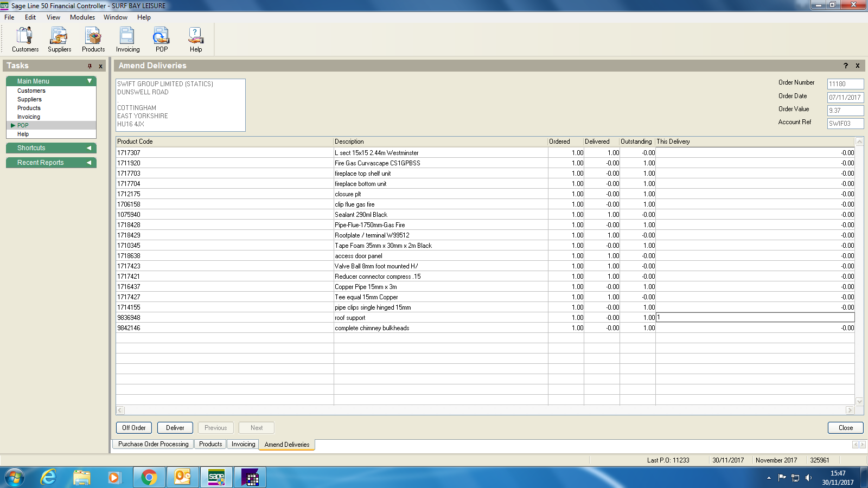Open Windows Media Player from the taskbar
Viewport: 868px width, 488px height.
coord(114,477)
